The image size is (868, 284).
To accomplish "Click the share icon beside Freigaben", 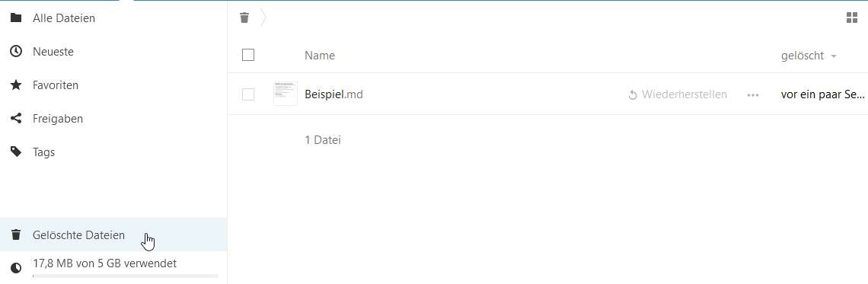I will point(16,119).
